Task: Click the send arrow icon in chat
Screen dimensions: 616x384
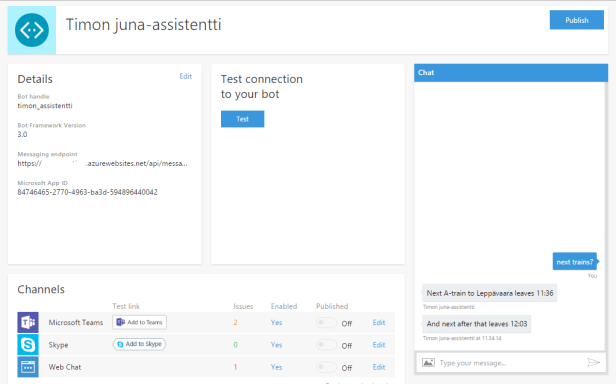Action: [x=593, y=362]
